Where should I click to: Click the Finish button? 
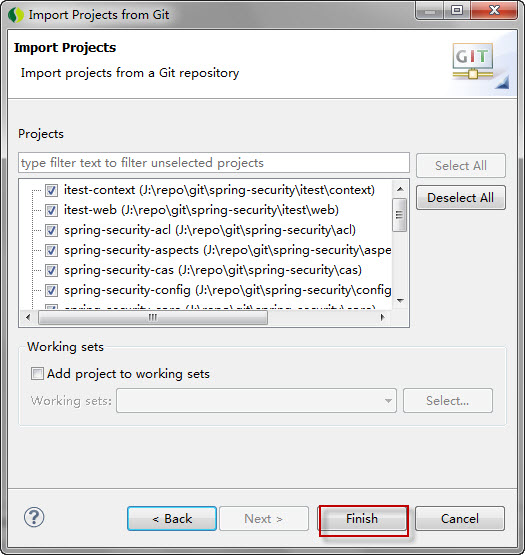[362, 519]
